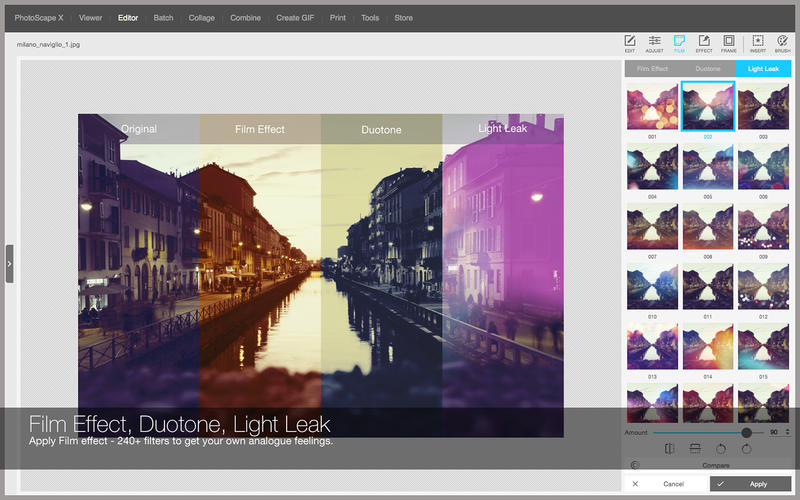This screenshot has width=800, height=500.
Task: Select the Effect tool icon
Action: pos(704,42)
